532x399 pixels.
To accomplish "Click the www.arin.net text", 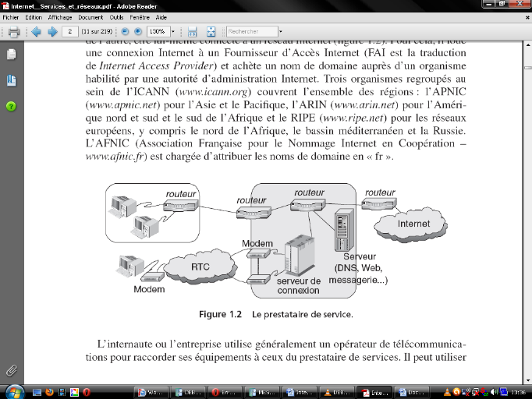I will 364,104.
